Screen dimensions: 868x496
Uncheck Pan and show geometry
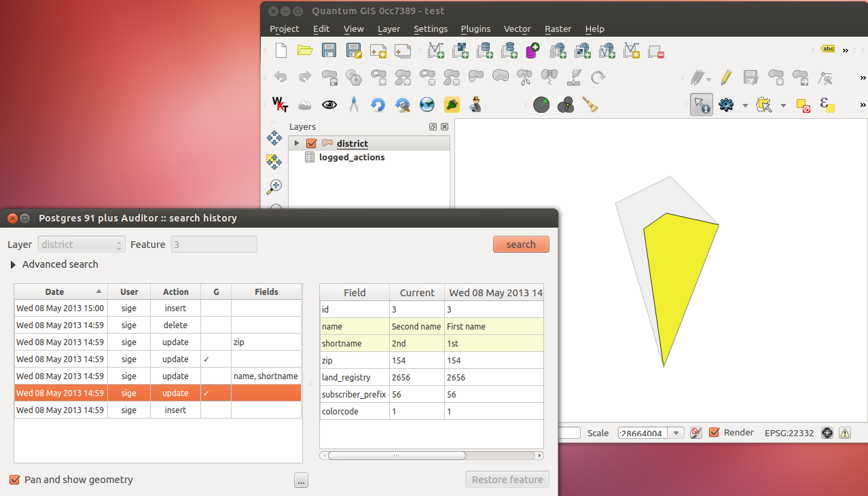pos(15,480)
